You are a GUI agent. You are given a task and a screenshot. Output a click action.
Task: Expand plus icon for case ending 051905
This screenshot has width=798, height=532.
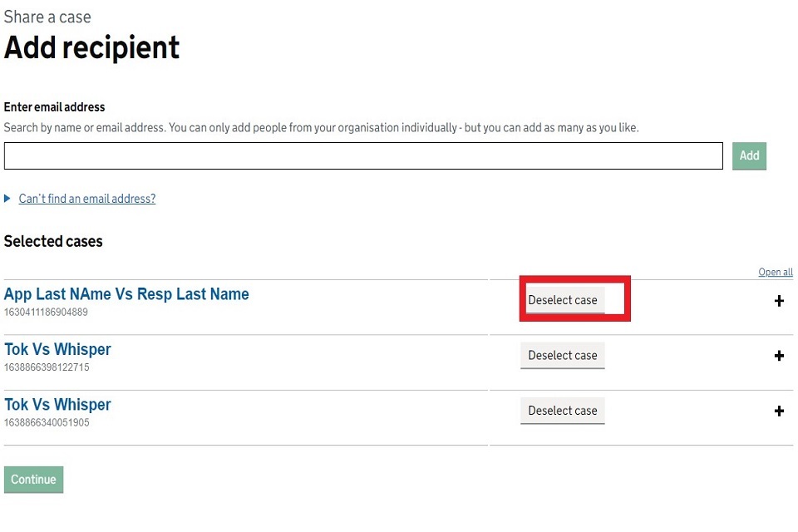point(779,411)
